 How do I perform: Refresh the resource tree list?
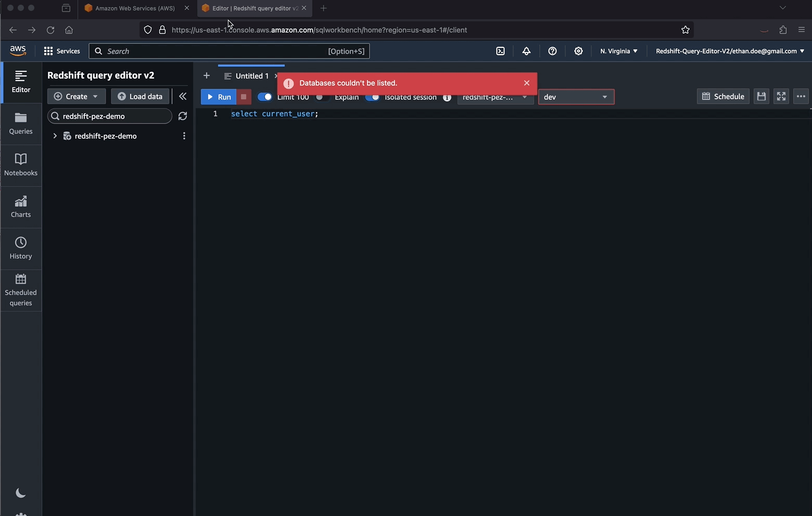pos(183,116)
